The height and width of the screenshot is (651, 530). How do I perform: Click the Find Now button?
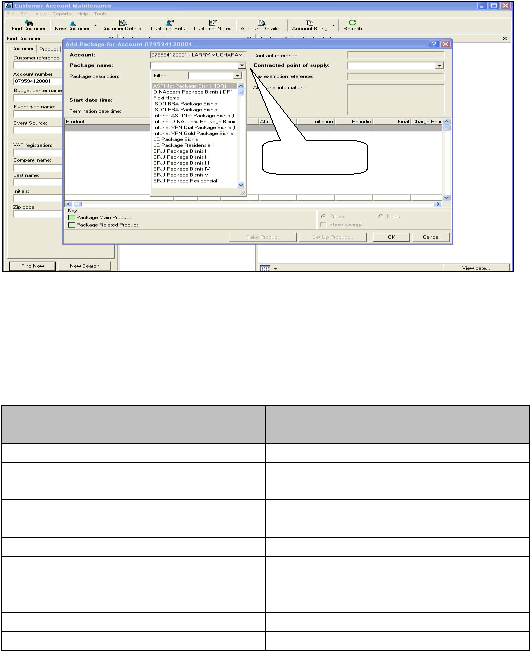pos(32,266)
